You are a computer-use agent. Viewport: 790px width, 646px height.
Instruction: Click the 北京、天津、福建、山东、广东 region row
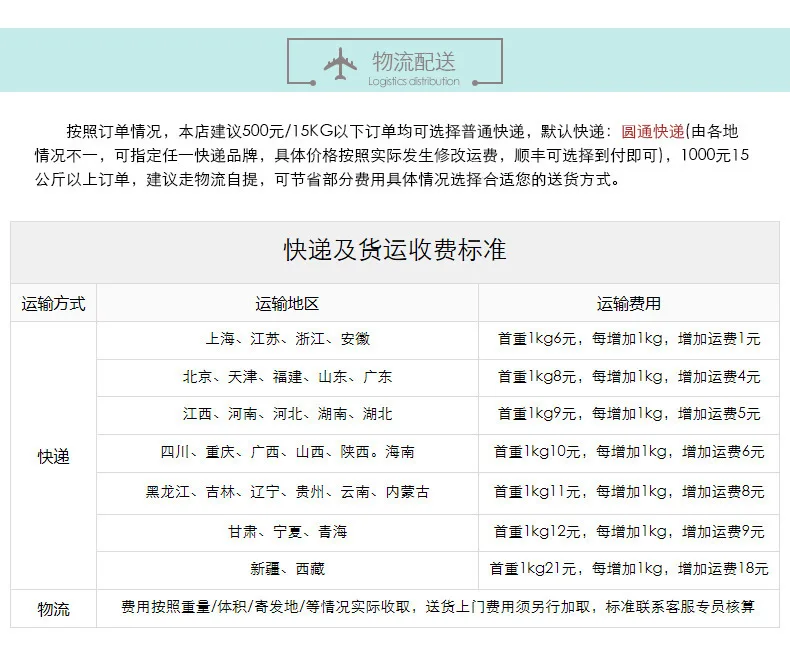287,377
